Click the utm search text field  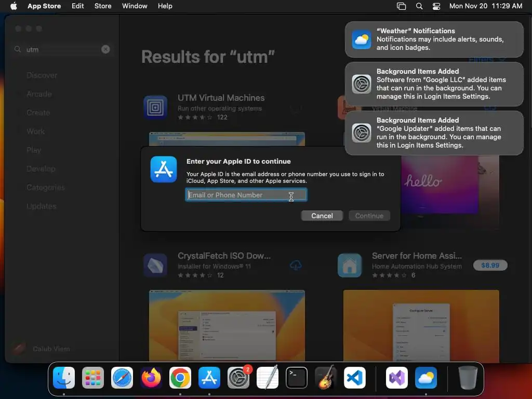point(61,49)
